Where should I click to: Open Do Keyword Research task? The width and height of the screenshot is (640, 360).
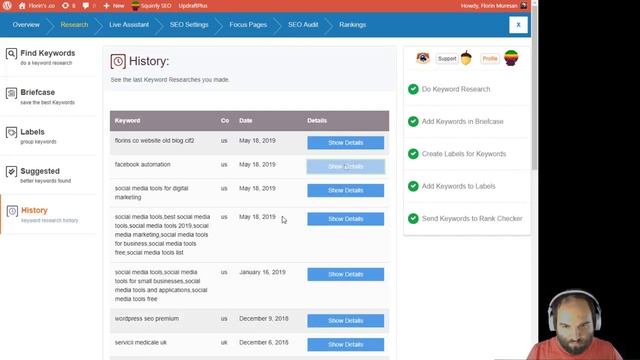pyautogui.click(x=456, y=89)
